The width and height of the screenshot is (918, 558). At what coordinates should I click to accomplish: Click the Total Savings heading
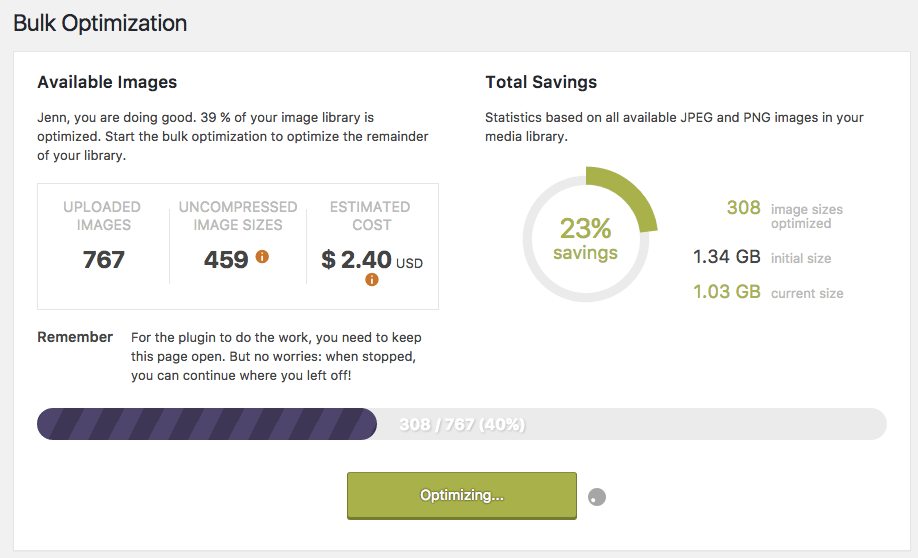tap(541, 82)
